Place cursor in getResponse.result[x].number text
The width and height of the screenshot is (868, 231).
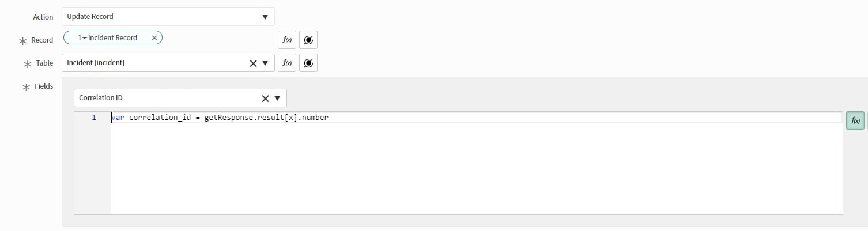click(x=266, y=118)
